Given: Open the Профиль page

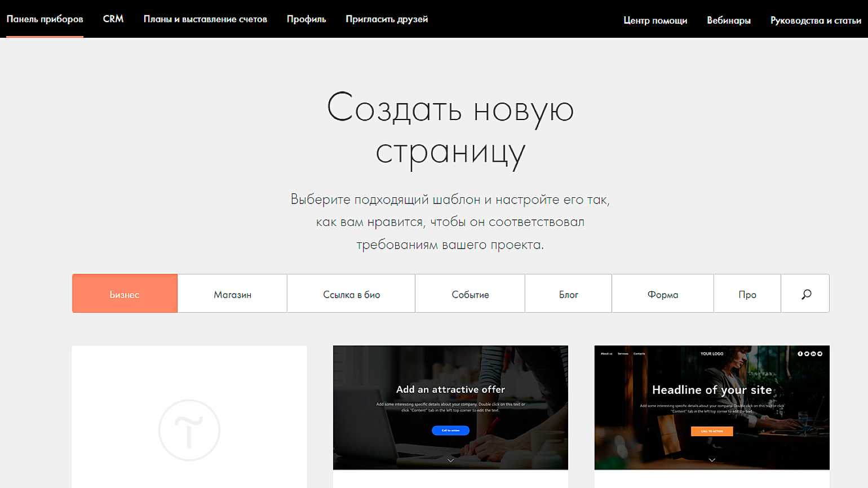Looking at the screenshot, I should [x=306, y=19].
